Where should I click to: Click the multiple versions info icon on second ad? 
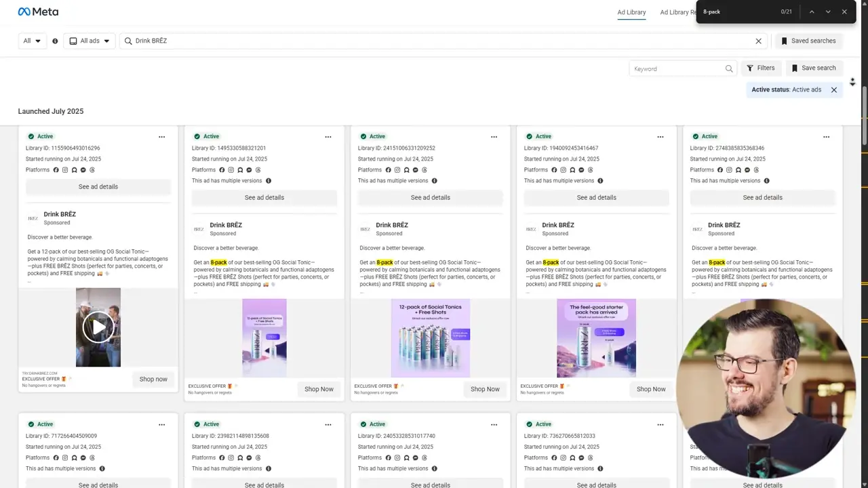(x=268, y=180)
